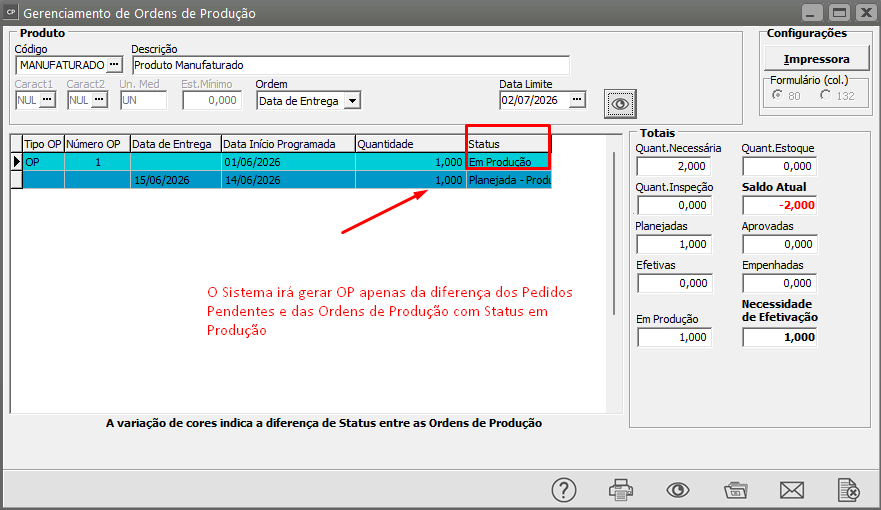
Task: Click the Quant.Inspeção value field
Action: [674, 205]
